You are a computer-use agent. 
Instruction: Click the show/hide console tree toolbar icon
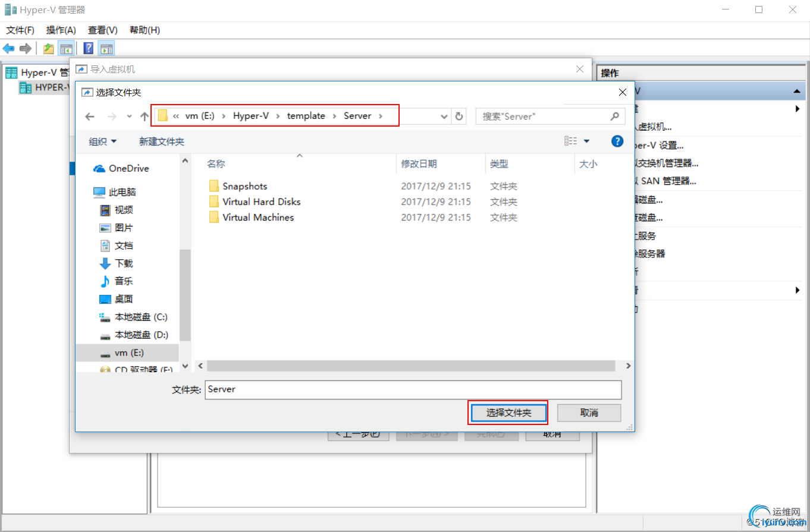[66, 49]
